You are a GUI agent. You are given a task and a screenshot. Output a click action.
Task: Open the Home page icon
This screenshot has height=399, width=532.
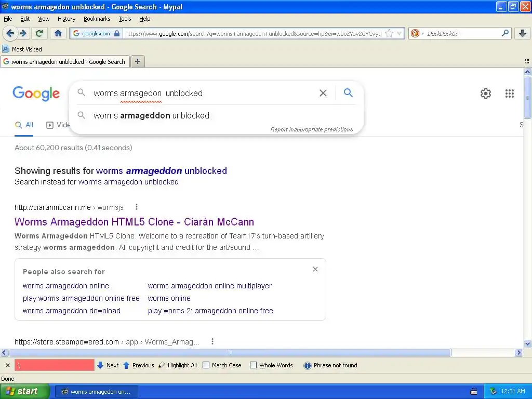pos(58,33)
